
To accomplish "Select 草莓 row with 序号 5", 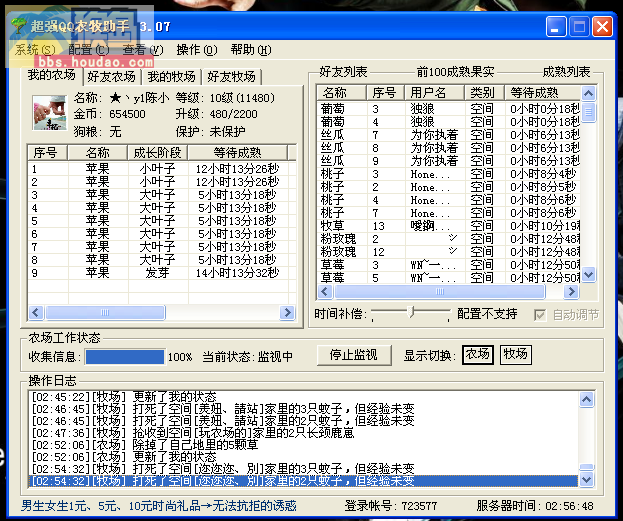I will click(x=449, y=278).
